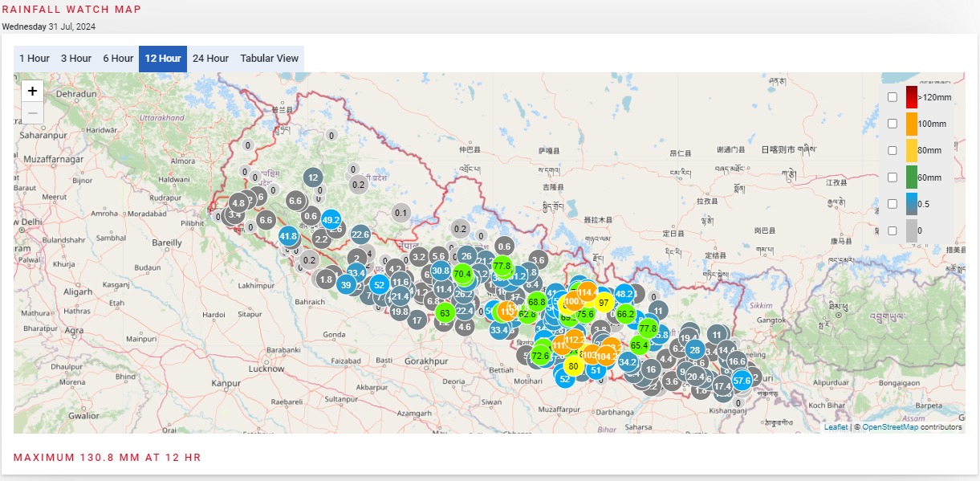This screenshot has height=481, width=980.
Task: Select the yellow 97 rainfall marker
Action: click(604, 303)
